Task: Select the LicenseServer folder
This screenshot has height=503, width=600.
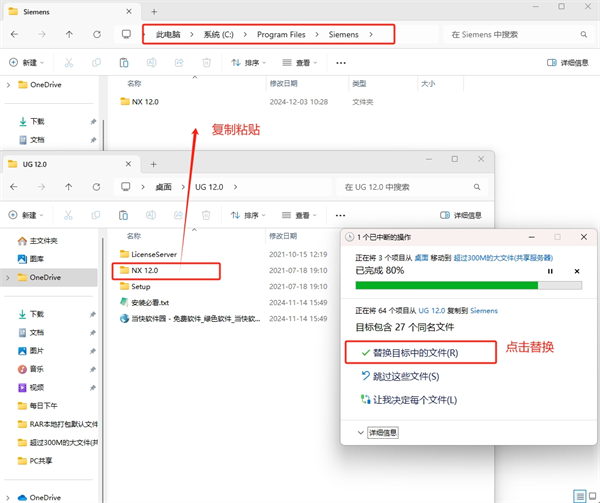Action: click(154, 254)
